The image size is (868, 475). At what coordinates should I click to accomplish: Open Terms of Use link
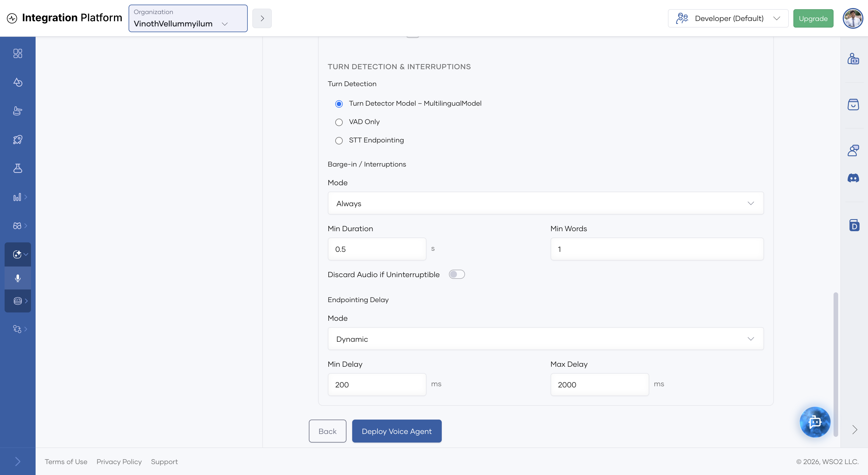pos(66,462)
